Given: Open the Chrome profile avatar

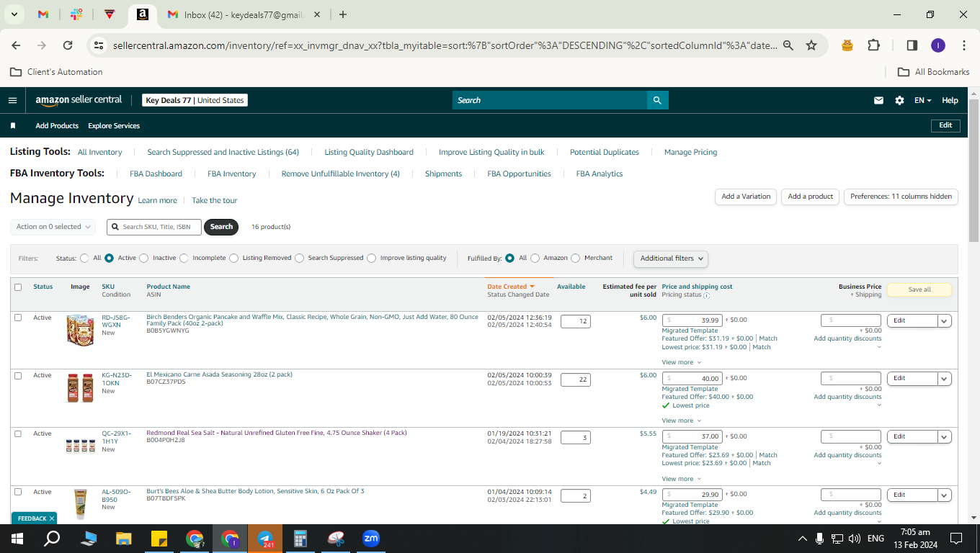Looking at the screenshot, I should pos(937,45).
